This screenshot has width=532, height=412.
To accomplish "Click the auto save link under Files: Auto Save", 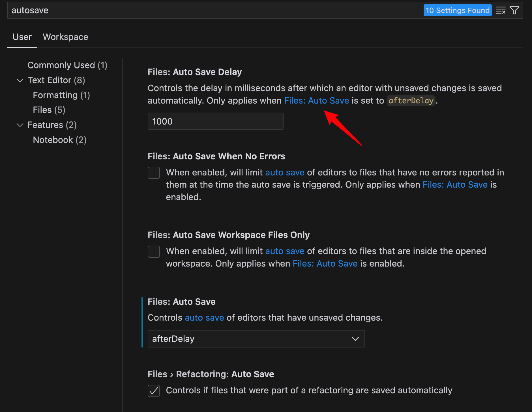I will click(x=204, y=317).
